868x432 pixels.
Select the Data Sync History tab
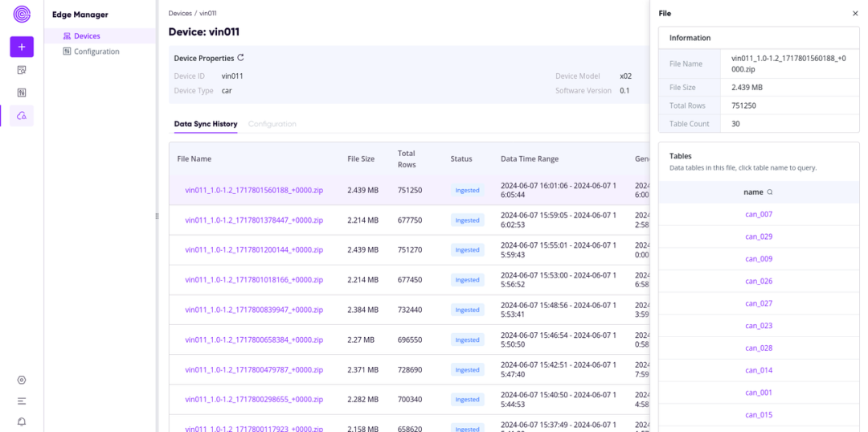click(x=206, y=124)
